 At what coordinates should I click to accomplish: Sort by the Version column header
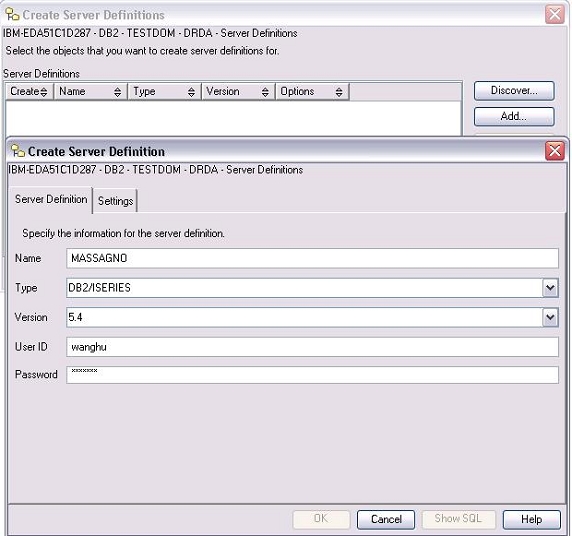(239, 91)
